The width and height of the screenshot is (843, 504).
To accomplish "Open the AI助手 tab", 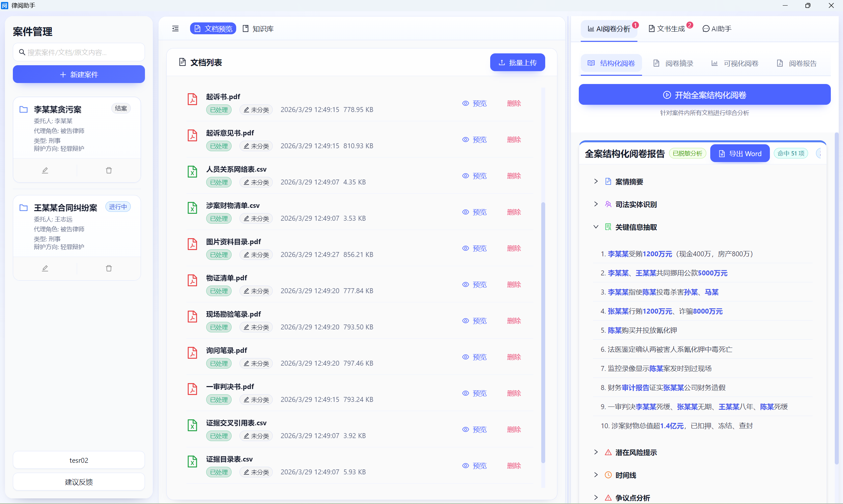I will click(x=717, y=29).
